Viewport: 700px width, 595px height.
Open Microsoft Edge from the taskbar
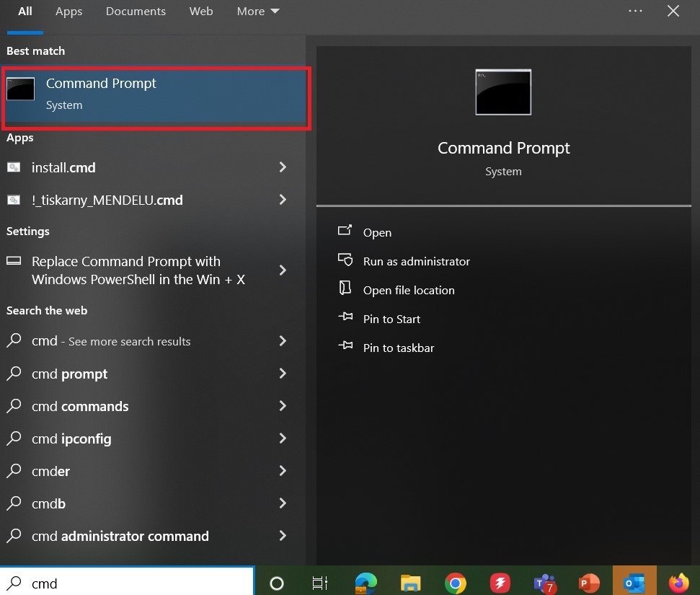[x=366, y=583]
